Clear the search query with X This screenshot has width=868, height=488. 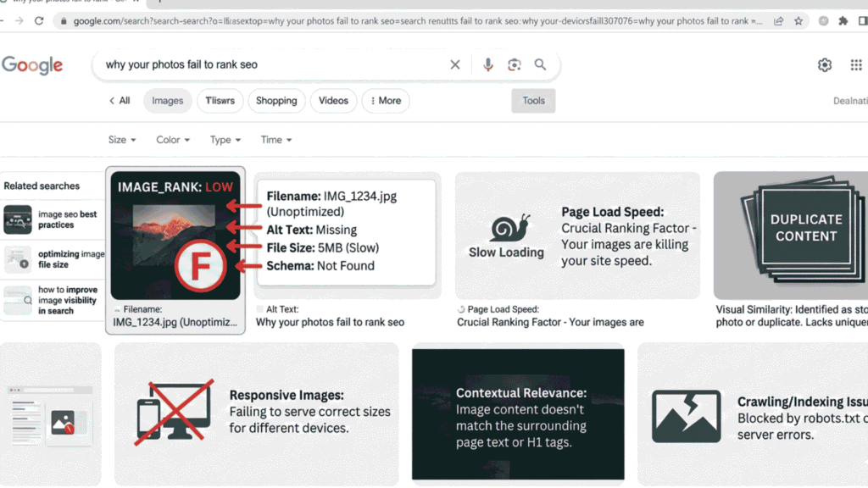455,64
